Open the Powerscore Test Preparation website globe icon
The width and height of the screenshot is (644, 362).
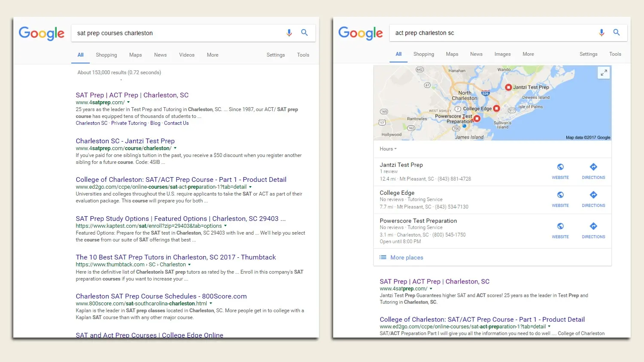(560, 226)
